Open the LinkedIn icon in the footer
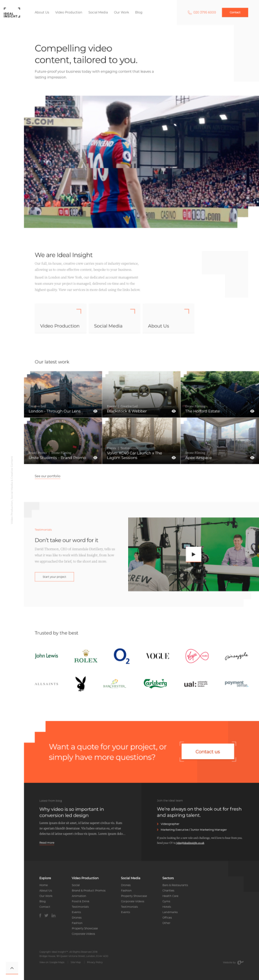 pos(53,915)
